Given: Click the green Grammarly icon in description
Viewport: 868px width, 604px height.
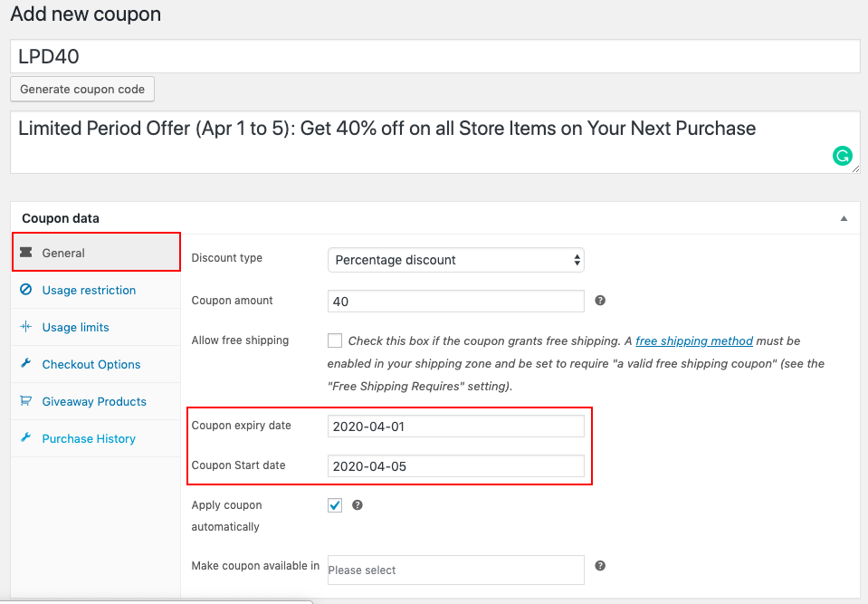Looking at the screenshot, I should tap(842, 157).
